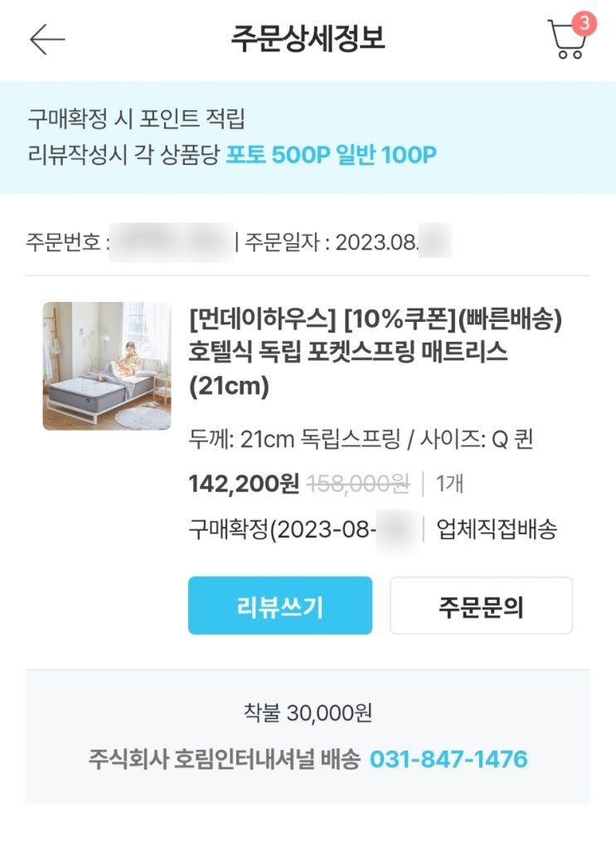Tap the 주문상세정보 page title
The height and width of the screenshot is (852, 616).
pyautogui.click(x=308, y=38)
